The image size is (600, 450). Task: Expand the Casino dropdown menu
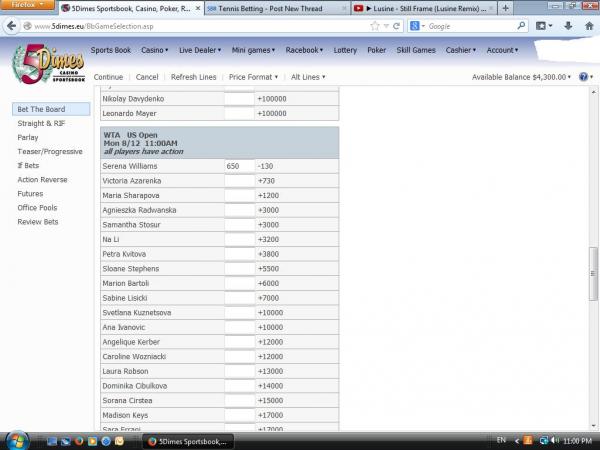155,49
